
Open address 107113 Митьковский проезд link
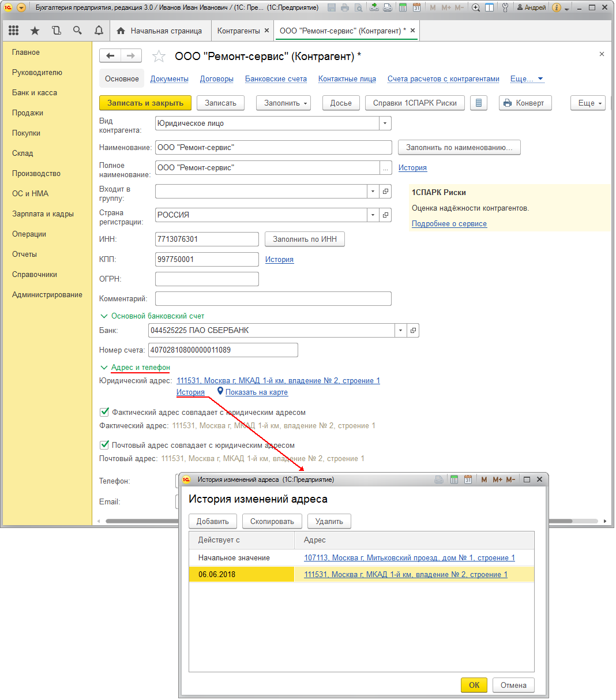[x=410, y=557]
